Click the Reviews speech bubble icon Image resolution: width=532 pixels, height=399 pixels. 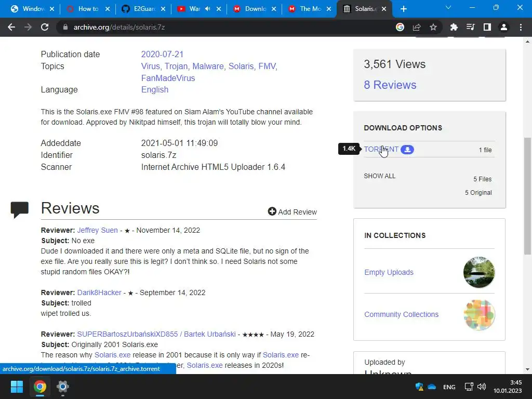pos(20,209)
